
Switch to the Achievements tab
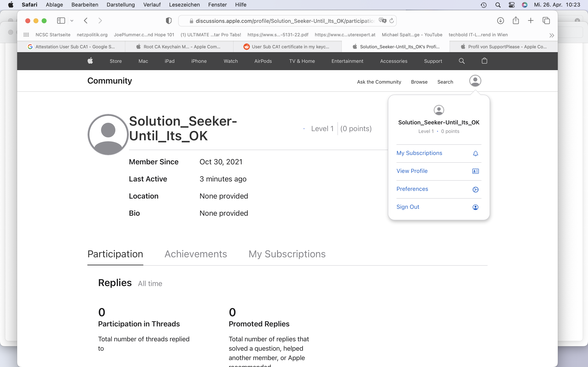pos(196,254)
